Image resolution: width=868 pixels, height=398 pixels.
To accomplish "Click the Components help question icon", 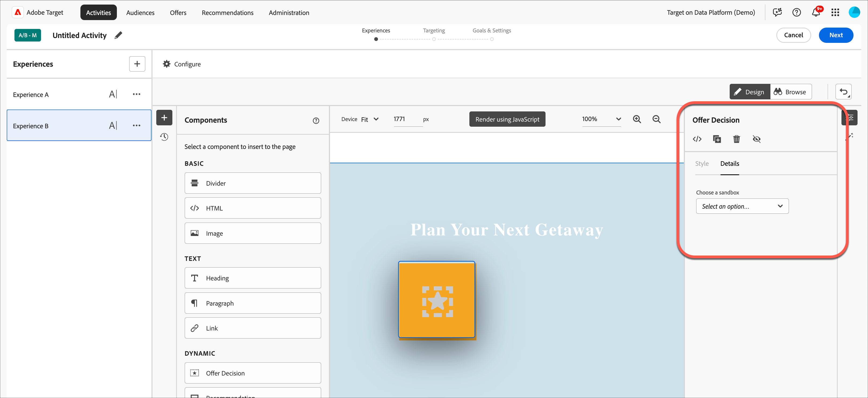I will coord(316,121).
